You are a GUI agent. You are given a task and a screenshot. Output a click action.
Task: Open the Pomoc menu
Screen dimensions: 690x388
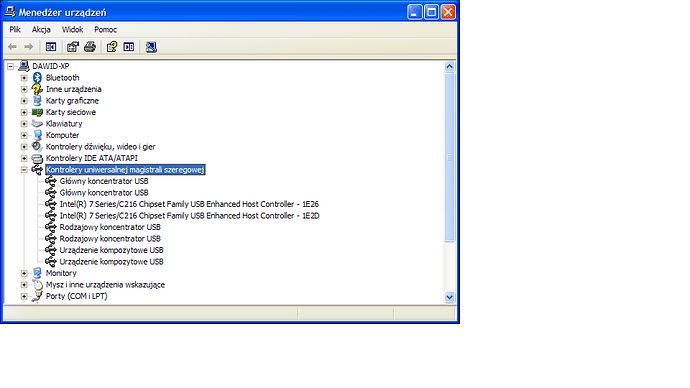[105, 29]
